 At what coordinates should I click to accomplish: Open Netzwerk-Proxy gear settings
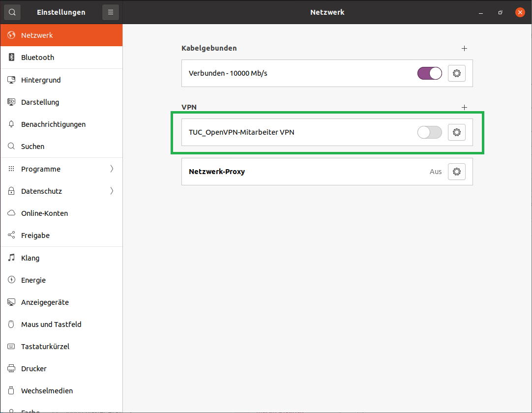(x=456, y=172)
